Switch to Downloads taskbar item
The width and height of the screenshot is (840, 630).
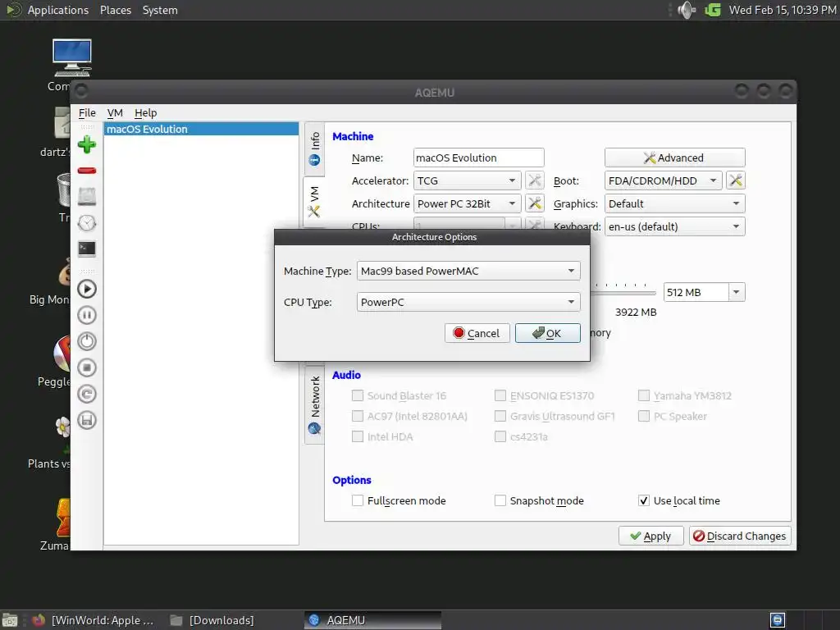coord(212,620)
